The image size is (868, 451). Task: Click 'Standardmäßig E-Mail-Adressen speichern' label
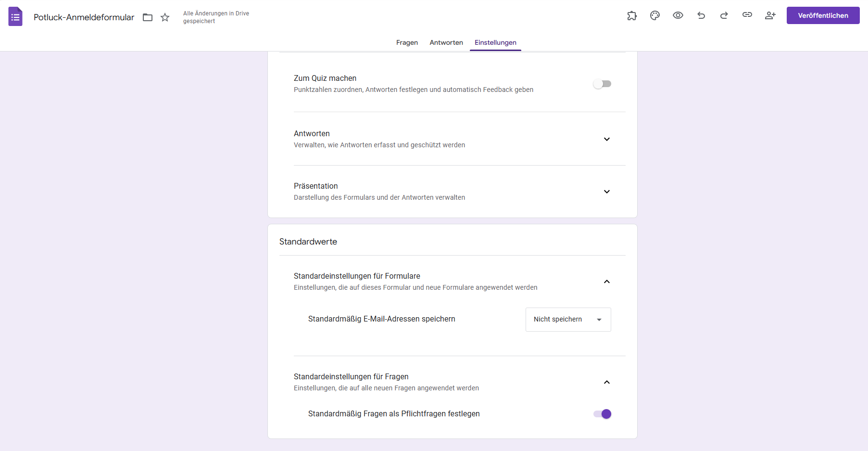click(x=382, y=319)
